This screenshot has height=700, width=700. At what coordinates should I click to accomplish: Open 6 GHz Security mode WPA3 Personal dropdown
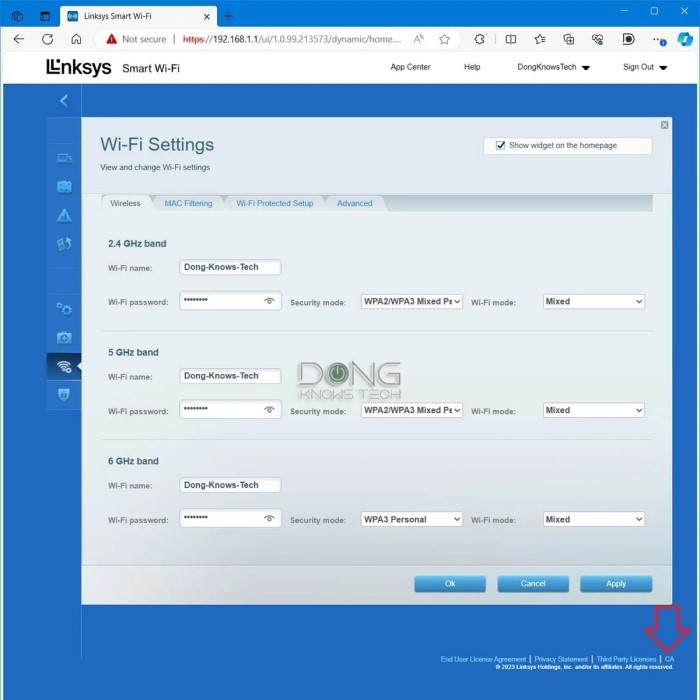(x=412, y=519)
